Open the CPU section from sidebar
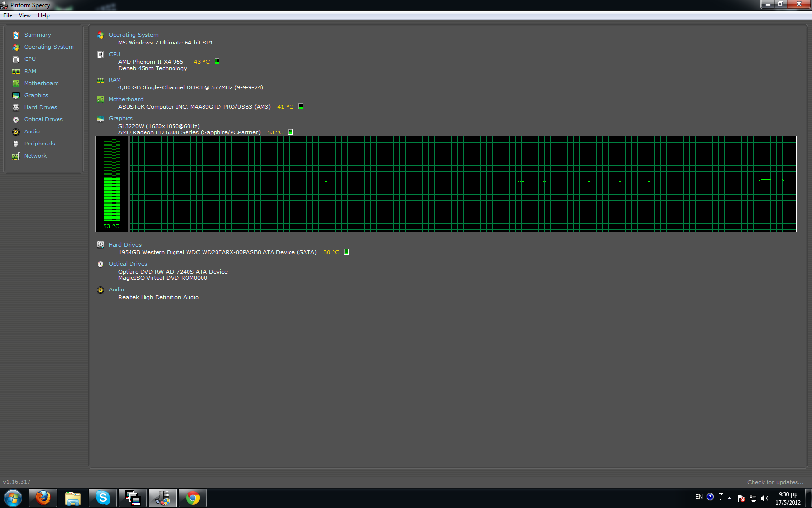 [30, 59]
